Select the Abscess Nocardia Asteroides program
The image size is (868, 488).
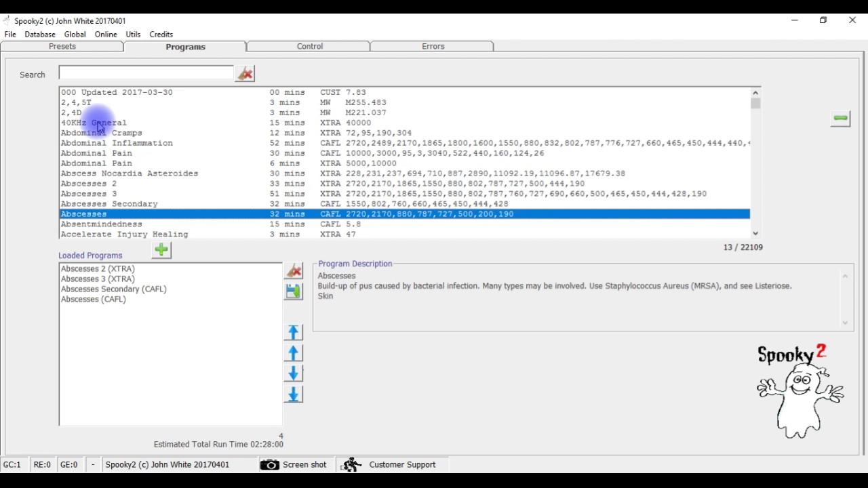pyautogui.click(x=405, y=174)
